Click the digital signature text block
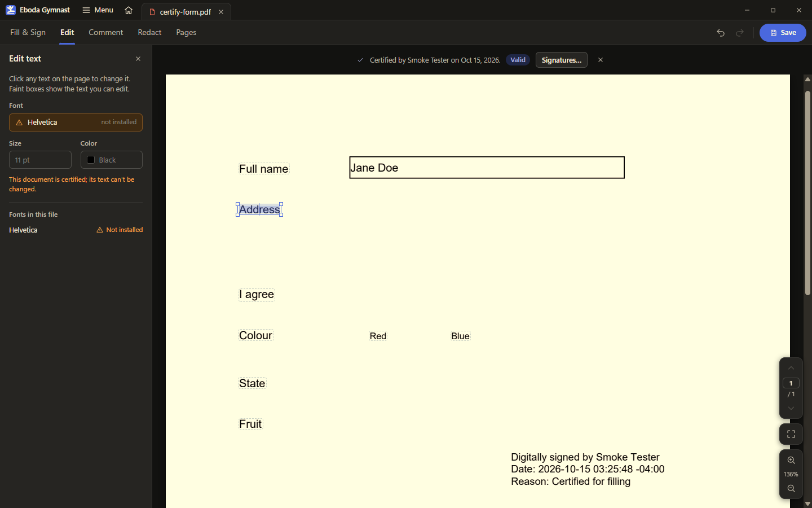The image size is (812, 508). click(x=588, y=469)
